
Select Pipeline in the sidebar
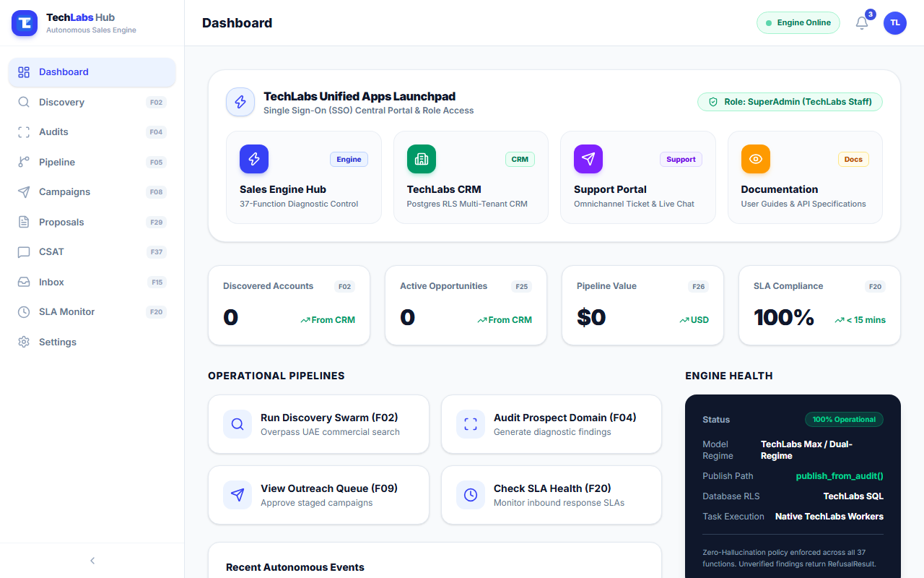point(92,162)
